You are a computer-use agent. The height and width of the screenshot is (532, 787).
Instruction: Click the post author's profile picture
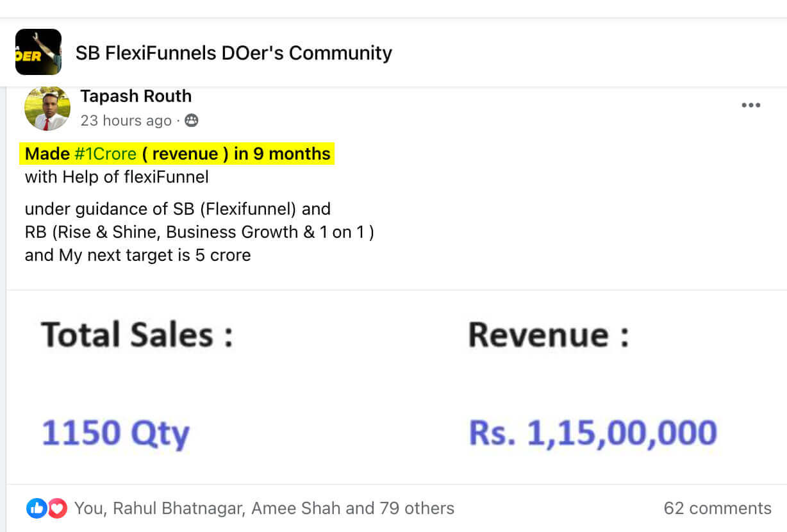[47, 108]
